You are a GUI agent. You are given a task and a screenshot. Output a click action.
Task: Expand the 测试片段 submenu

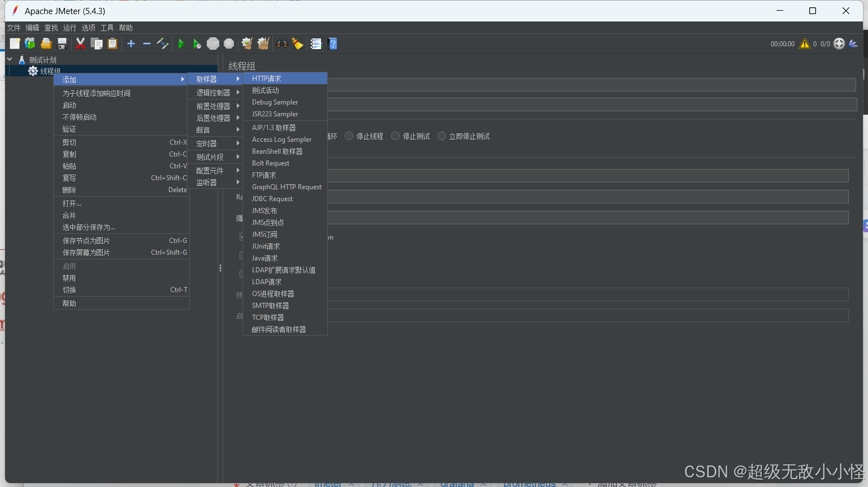(216, 157)
